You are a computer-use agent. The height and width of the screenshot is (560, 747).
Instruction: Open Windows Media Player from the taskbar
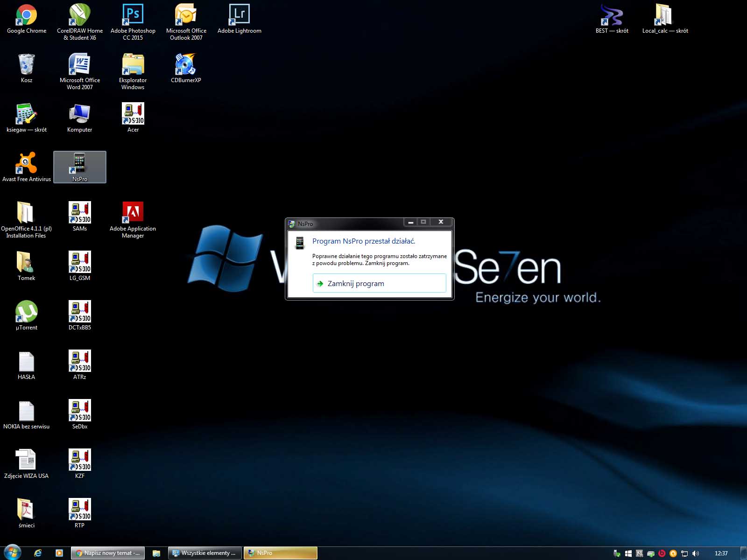point(59,553)
